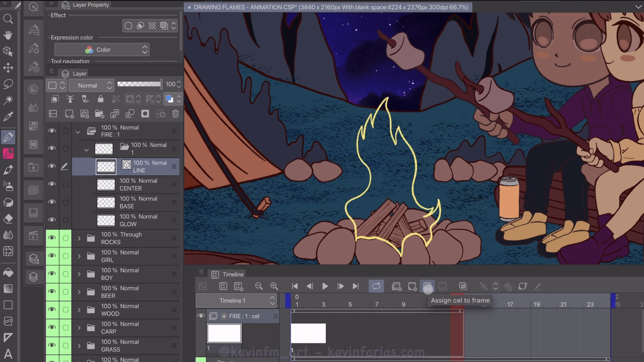
Task: Select the Text tool
Action: pyautogui.click(x=8, y=354)
